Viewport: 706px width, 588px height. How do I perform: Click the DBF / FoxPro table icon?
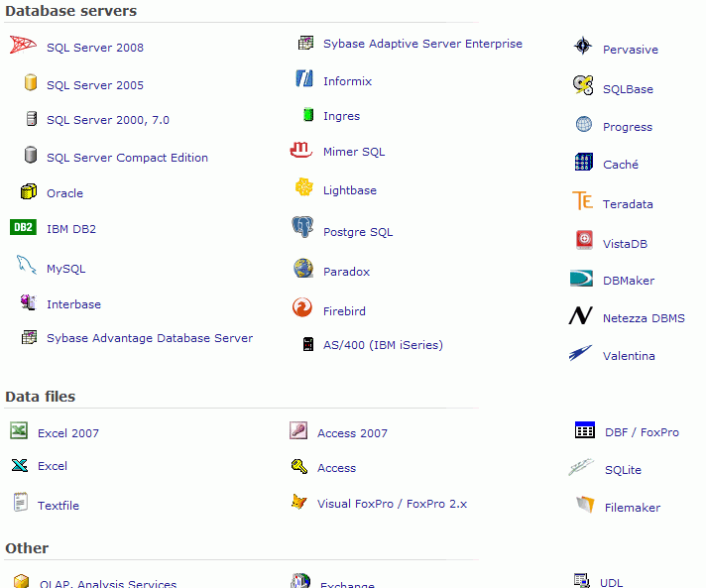point(585,429)
